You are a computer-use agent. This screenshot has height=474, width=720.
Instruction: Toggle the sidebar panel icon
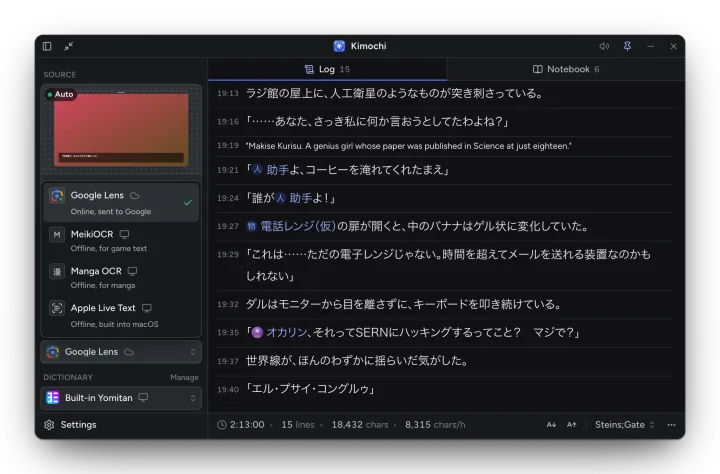coord(47,46)
